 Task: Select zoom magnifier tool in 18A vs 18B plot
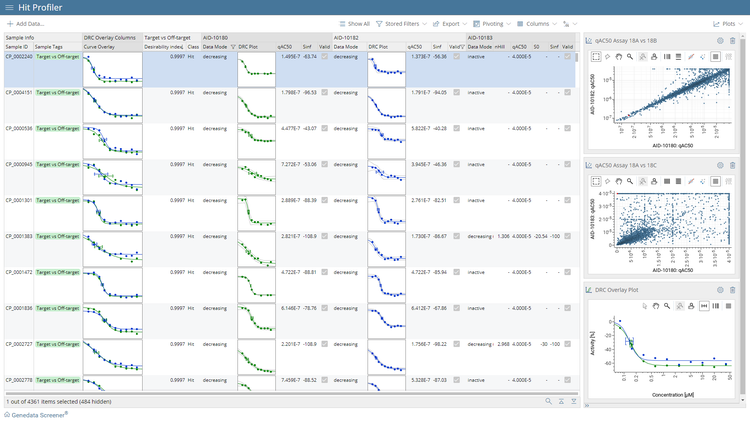[x=630, y=57]
